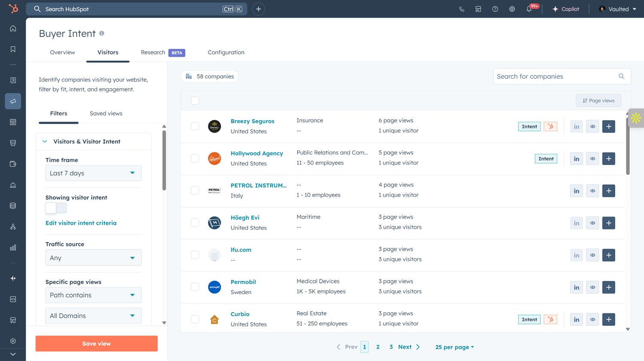Open the Breeze AI sparkle icon in the sidebar
This screenshot has width=644, height=361.
(x=13, y=278)
